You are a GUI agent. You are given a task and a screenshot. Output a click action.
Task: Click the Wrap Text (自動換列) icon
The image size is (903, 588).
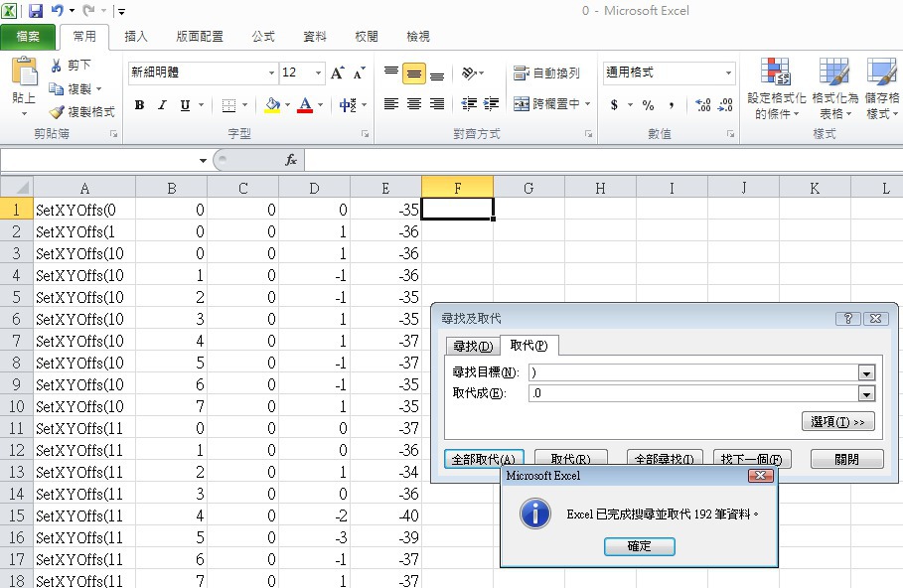point(522,73)
